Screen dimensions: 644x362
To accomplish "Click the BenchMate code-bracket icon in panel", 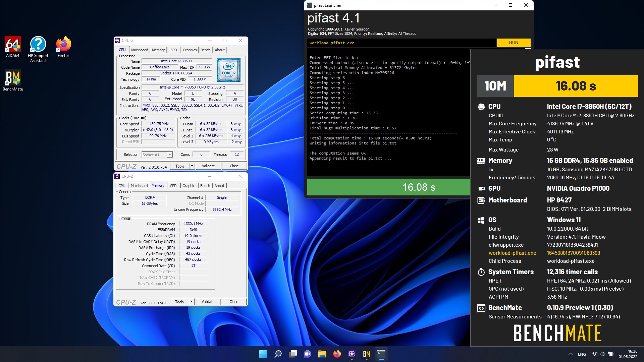I will [x=481, y=308].
